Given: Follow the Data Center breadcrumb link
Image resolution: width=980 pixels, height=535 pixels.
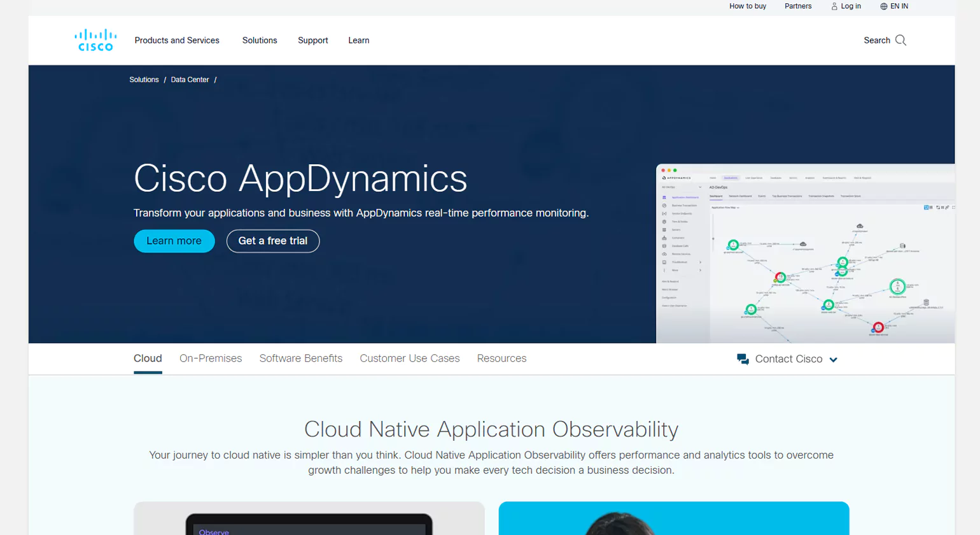Looking at the screenshot, I should 190,79.
